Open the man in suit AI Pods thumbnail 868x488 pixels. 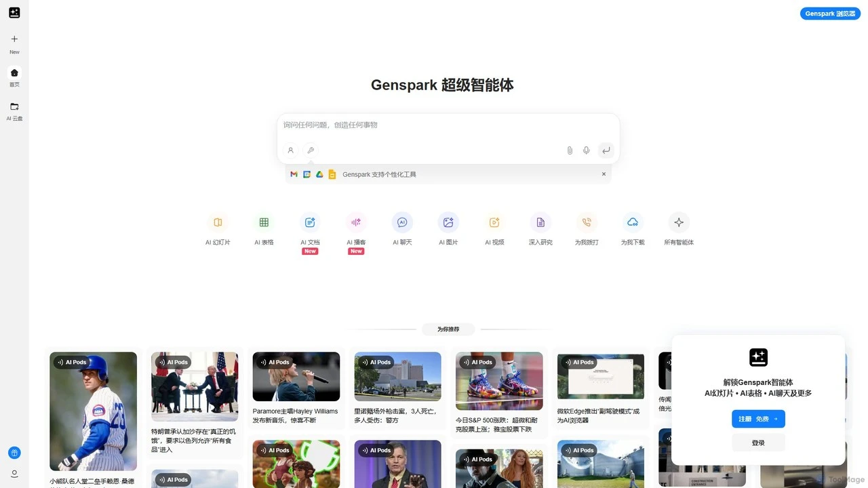397,464
